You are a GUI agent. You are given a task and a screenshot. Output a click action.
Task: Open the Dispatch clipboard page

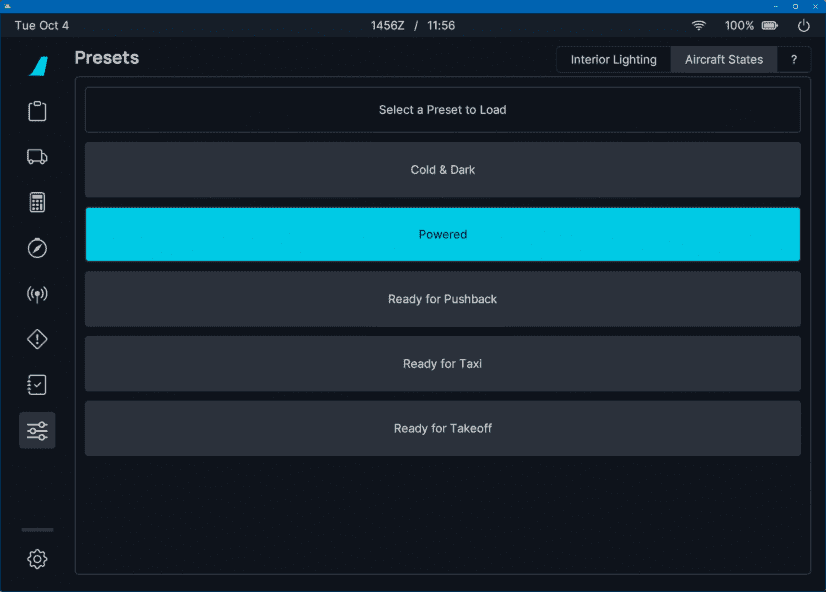coord(37,111)
